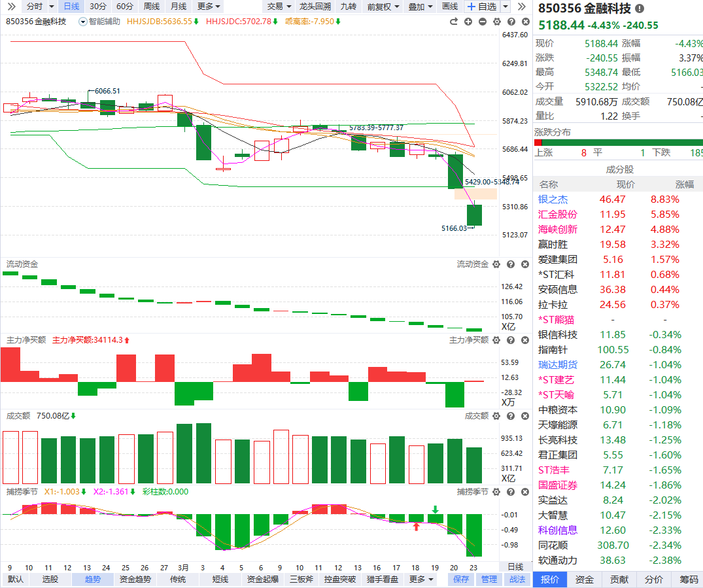
Task: Open the 贡献 tab in right panel
Action: [619, 579]
